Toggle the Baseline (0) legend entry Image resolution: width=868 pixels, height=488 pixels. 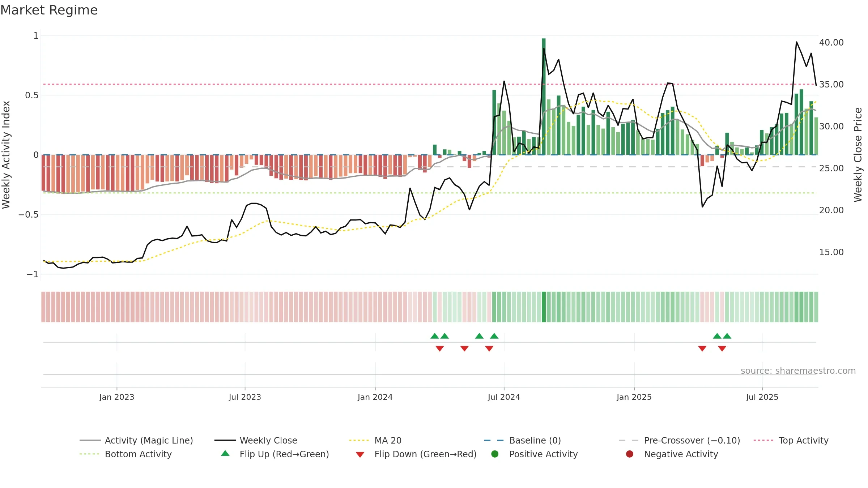(522, 440)
